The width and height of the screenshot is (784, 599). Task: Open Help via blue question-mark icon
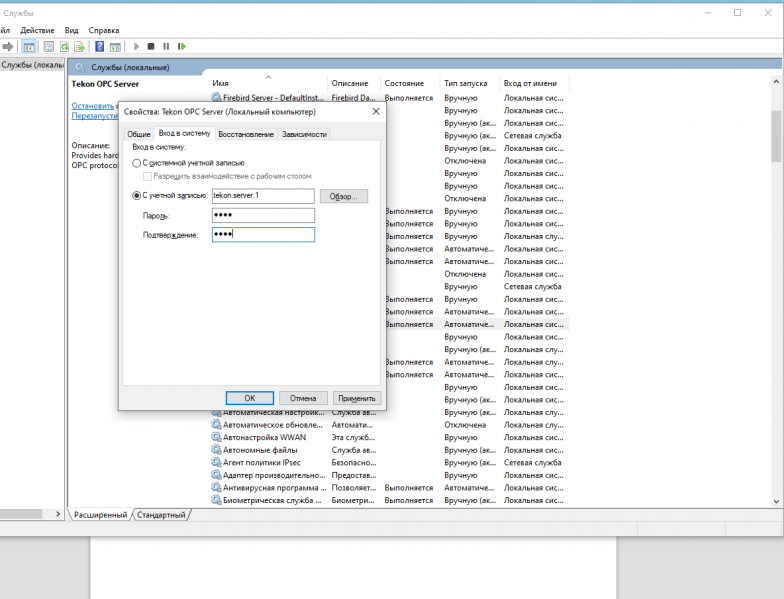(x=99, y=46)
